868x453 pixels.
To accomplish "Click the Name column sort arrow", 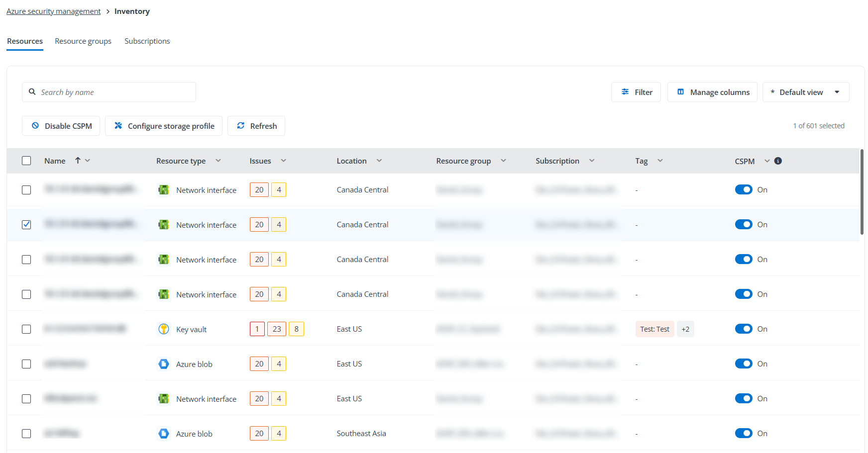I will coord(78,160).
